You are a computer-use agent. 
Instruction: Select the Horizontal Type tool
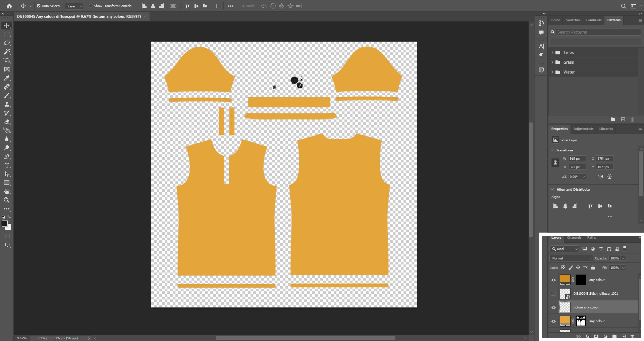coord(7,165)
